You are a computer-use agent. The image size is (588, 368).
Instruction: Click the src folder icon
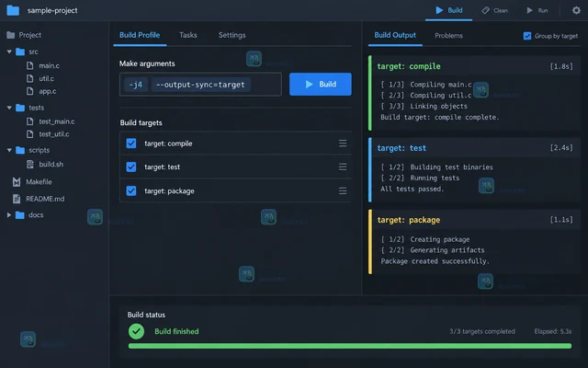20,52
